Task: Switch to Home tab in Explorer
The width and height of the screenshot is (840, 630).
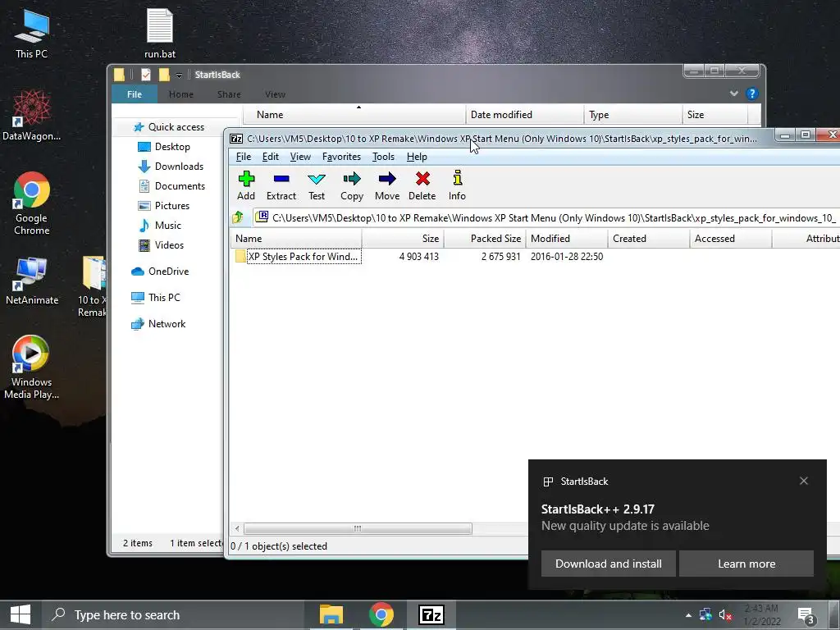Action: (x=181, y=94)
